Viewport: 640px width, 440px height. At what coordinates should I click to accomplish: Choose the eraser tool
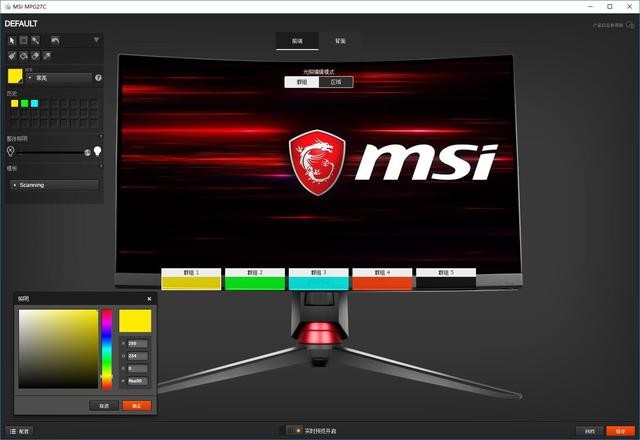click(36, 56)
